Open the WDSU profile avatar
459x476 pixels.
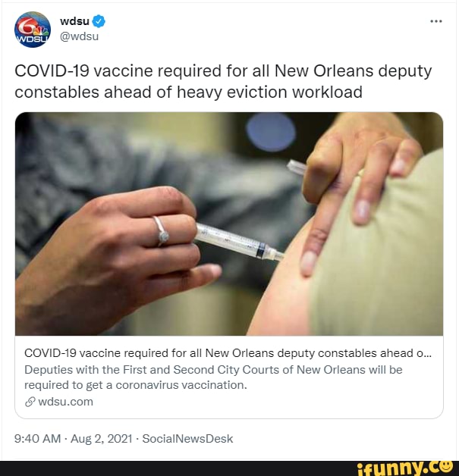tap(33, 30)
